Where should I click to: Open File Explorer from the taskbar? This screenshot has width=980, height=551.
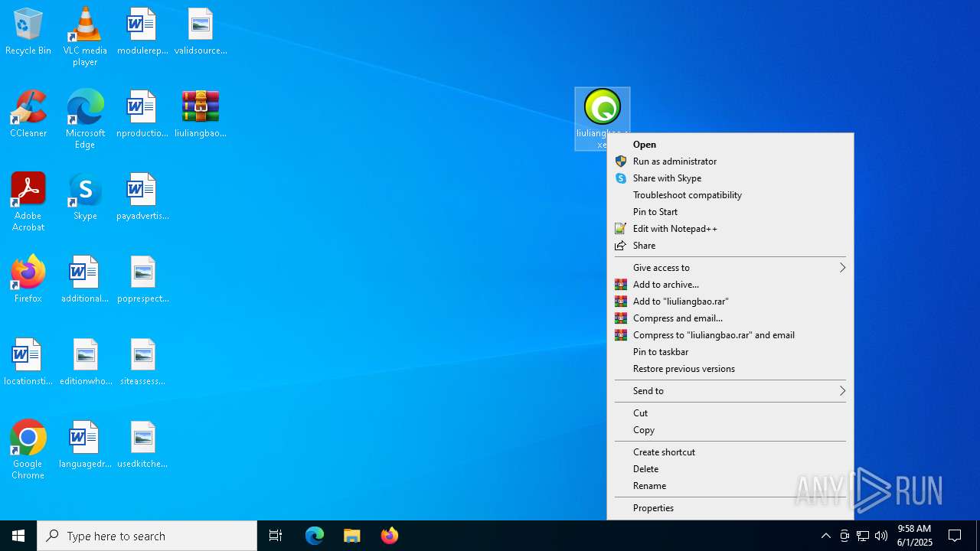[x=352, y=536]
